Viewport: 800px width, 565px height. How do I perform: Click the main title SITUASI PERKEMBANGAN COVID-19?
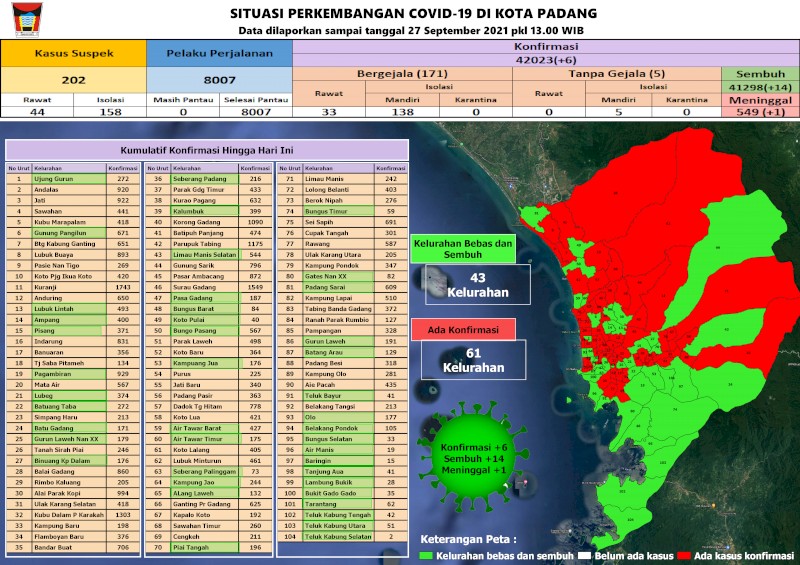point(413,13)
